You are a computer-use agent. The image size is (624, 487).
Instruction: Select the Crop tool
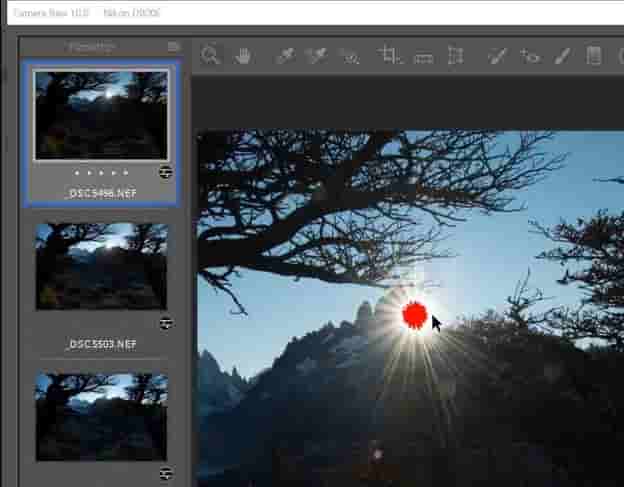click(389, 56)
